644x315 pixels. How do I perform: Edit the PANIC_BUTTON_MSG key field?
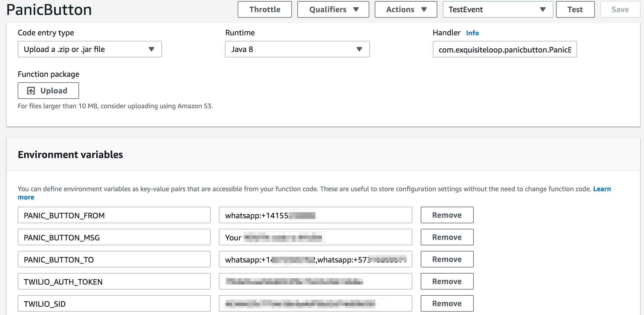coord(114,237)
